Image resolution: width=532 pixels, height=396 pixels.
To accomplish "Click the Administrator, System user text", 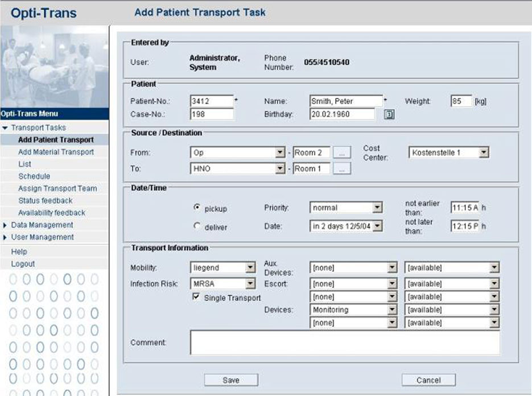I will [x=215, y=63].
